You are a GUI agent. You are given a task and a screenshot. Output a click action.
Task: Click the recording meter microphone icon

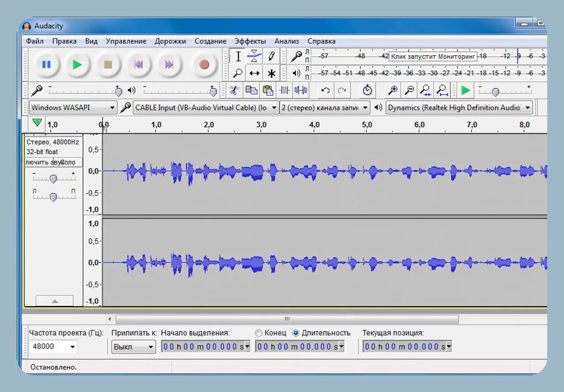296,57
